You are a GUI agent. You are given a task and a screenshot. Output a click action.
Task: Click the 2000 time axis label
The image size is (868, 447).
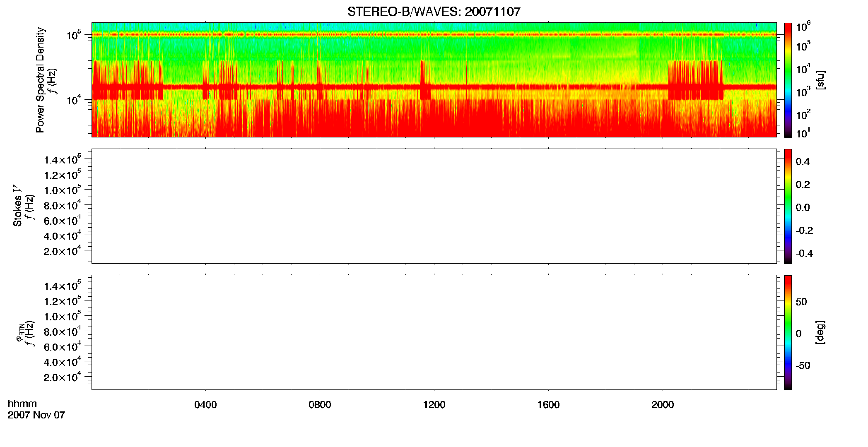[x=663, y=405]
